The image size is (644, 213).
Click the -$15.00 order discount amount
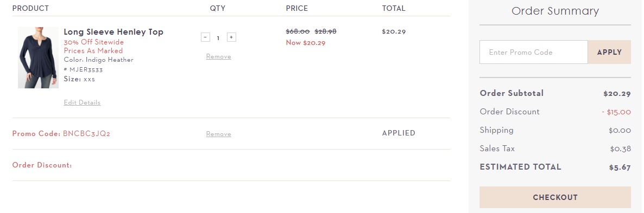pyautogui.click(x=616, y=112)
